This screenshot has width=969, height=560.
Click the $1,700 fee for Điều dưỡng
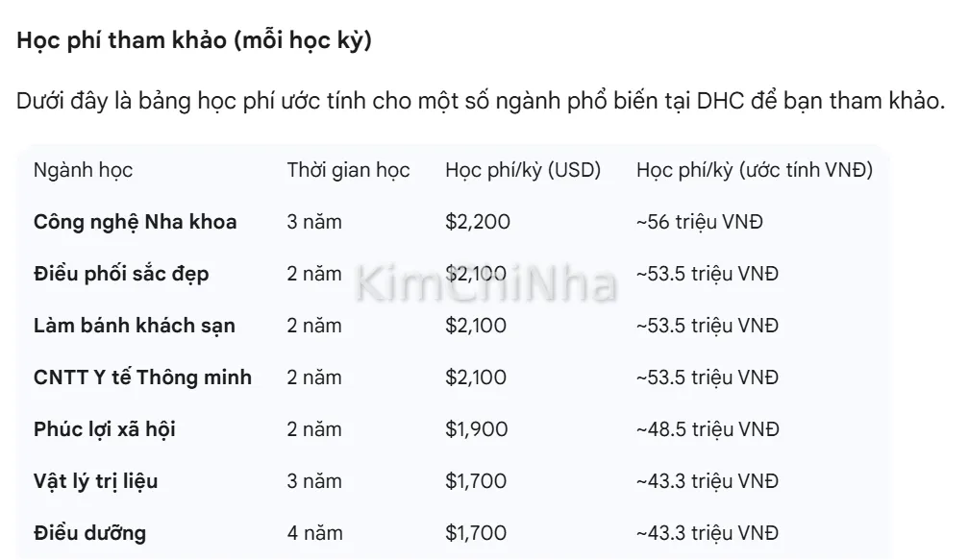point(476,533)
